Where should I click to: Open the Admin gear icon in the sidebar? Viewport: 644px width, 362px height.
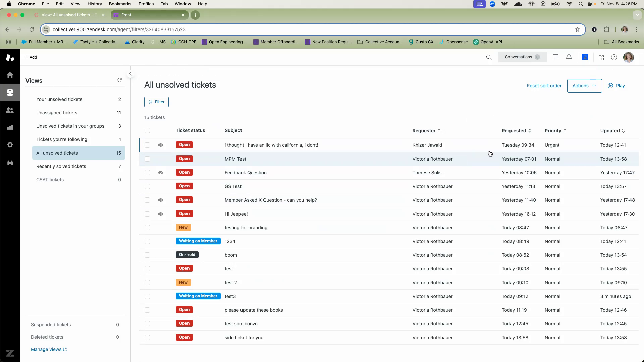click(x=10, y=145)
